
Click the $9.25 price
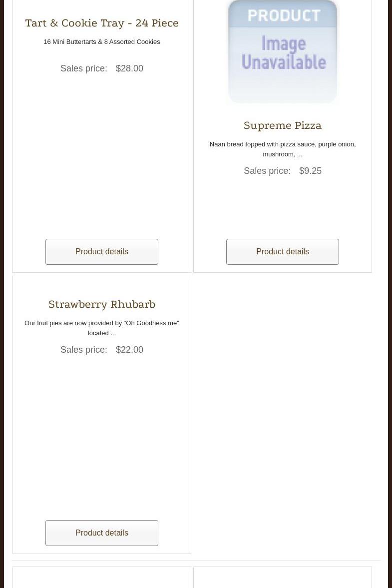tap(310, 171)
